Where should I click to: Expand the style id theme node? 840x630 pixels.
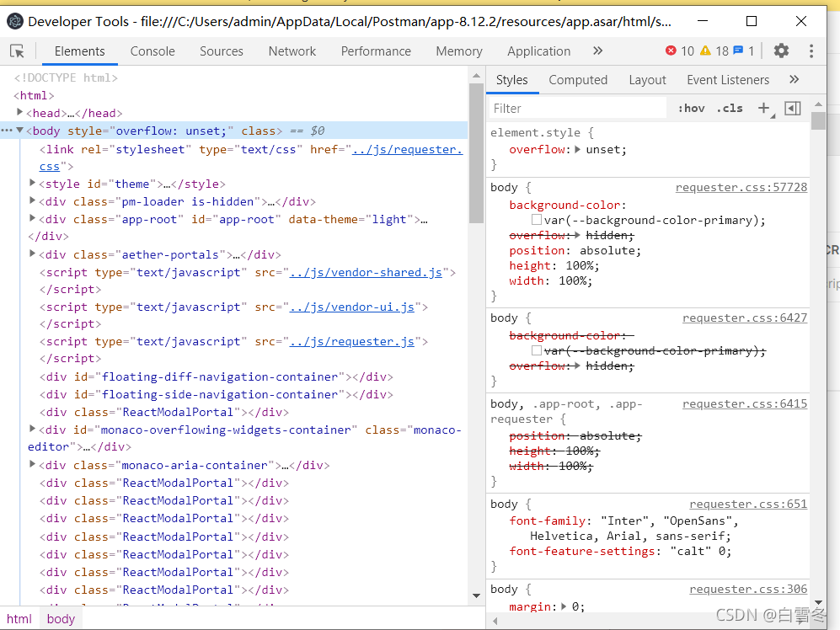coord(32,184)
